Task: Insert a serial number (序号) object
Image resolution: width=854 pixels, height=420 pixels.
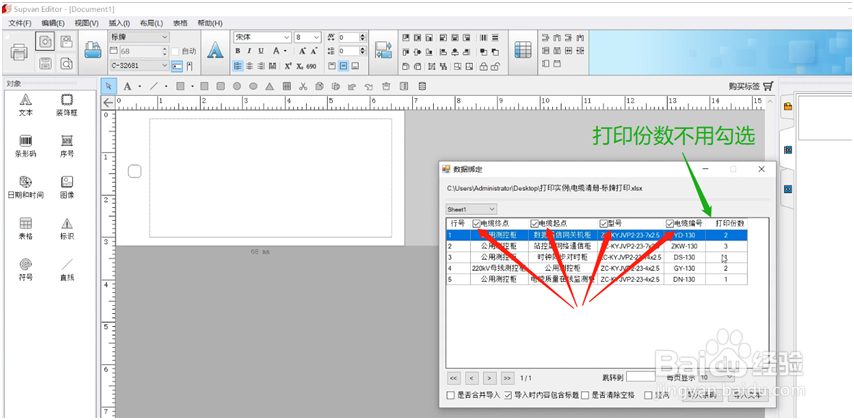Action: 67,145
